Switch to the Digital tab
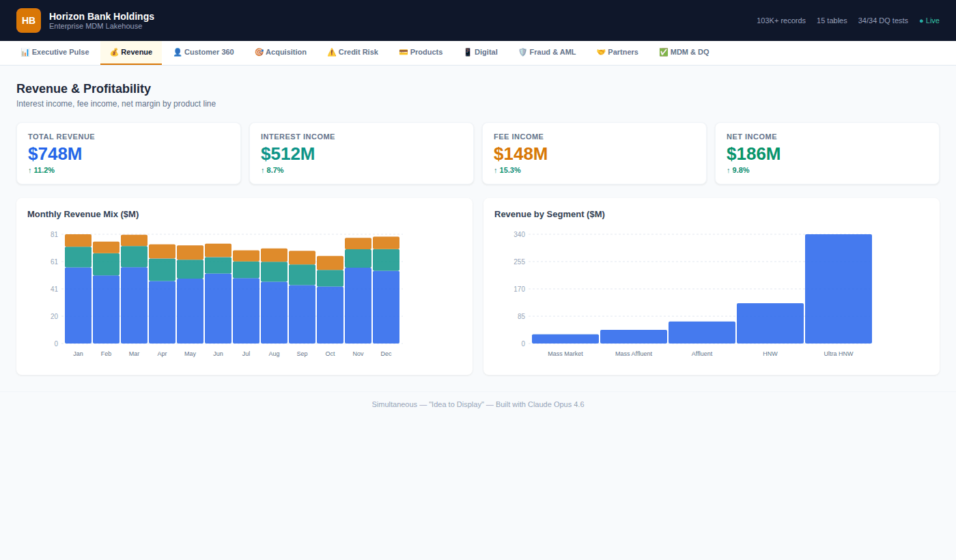 point(481,53)
